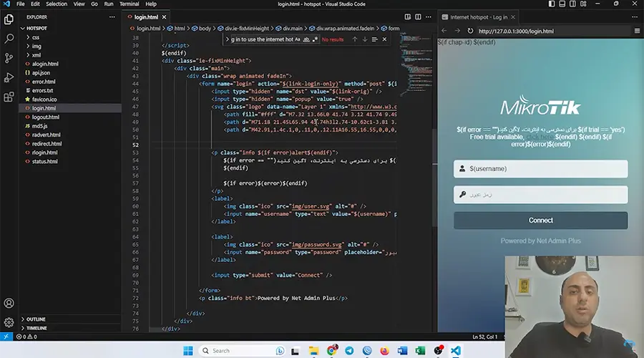644x358 pixels.
Task: Open File Explorer from taskbar
Action: pos(314,351)
